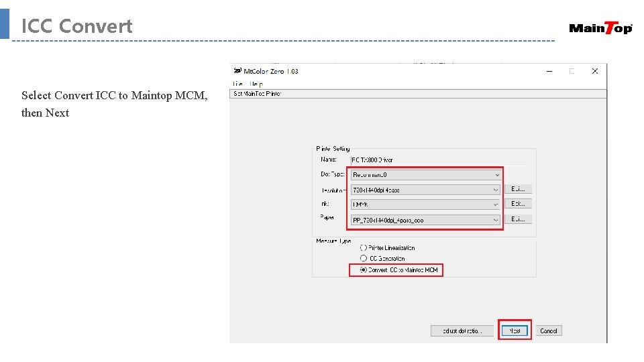644x362 pixels.
Task: Click the MainTop logo
Action: click(x=600, y=28)
